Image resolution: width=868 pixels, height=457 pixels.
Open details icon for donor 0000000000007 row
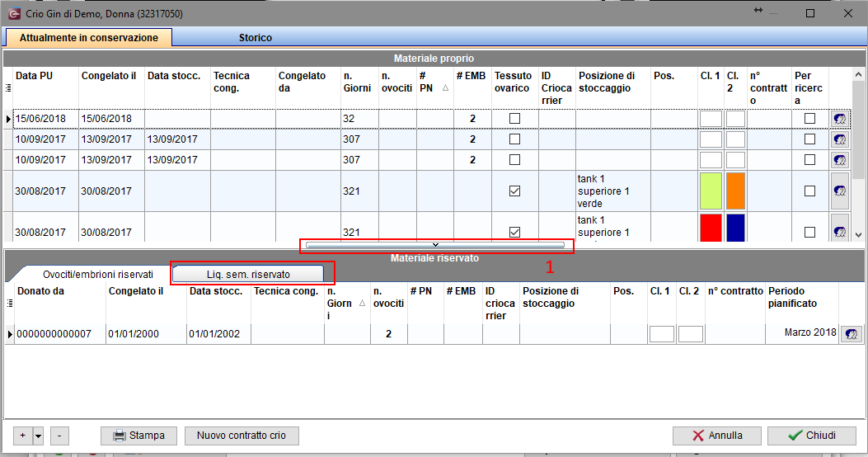[852, 334]
